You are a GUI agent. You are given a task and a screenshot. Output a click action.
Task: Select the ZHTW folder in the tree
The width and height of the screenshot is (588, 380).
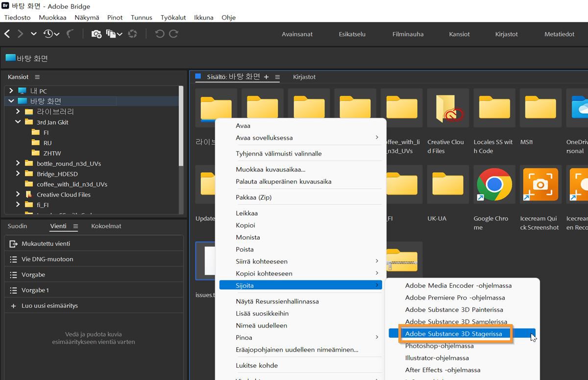click(x=52, y=153)
